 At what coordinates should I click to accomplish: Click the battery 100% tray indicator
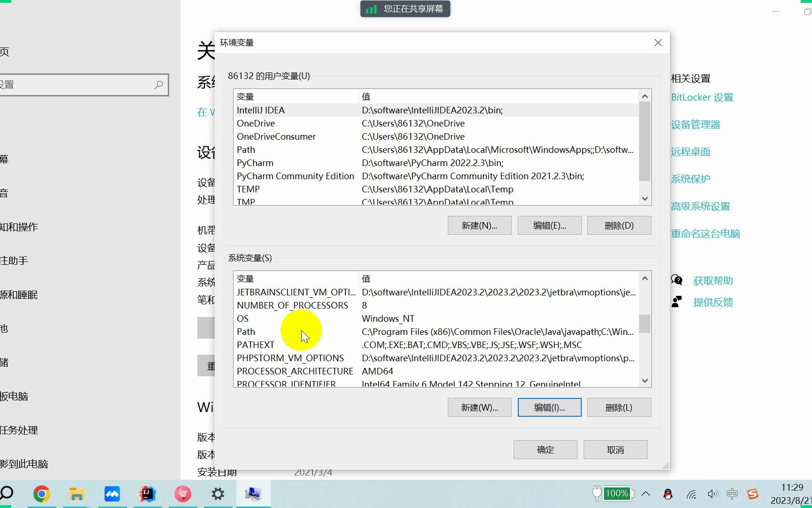click(613, 493)
